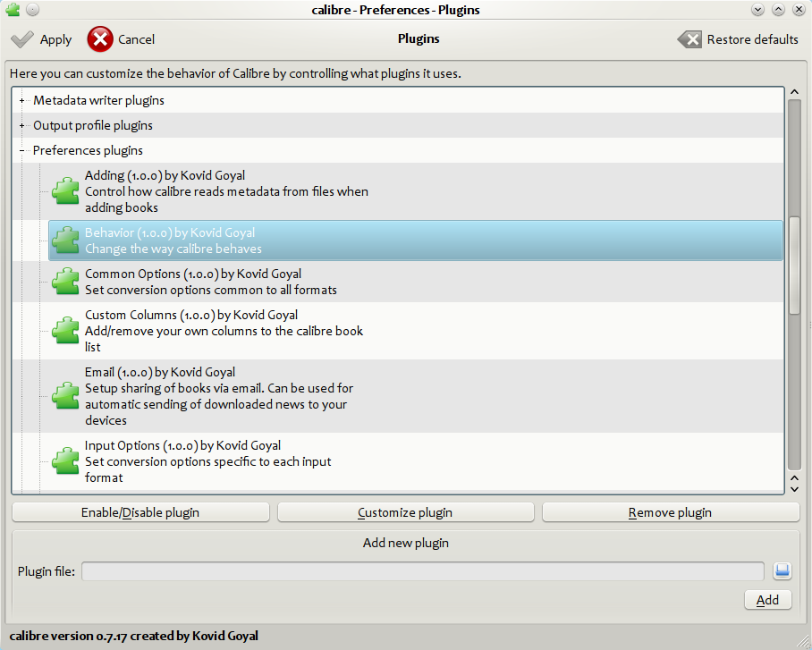Open the plugin file browse icon
812x650 pixels.
pos(782,570)
